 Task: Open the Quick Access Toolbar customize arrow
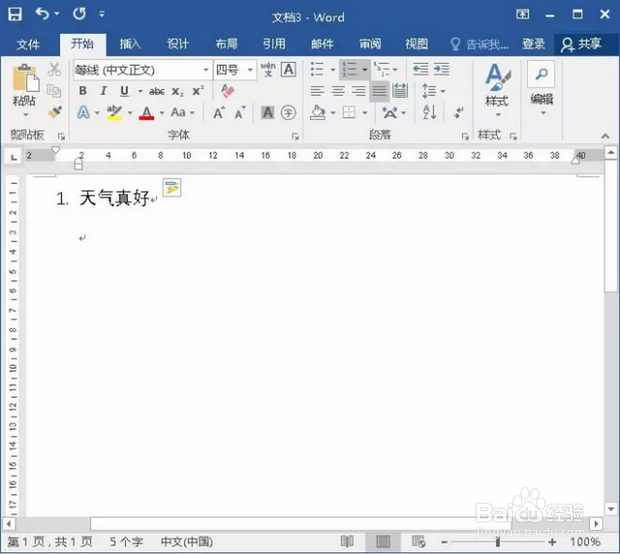[102, 14]
